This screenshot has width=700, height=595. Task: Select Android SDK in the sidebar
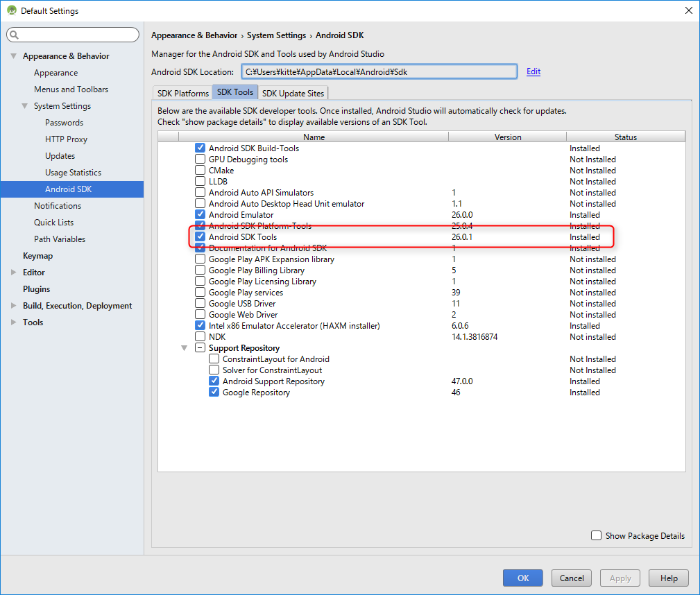tap(72, 189)
